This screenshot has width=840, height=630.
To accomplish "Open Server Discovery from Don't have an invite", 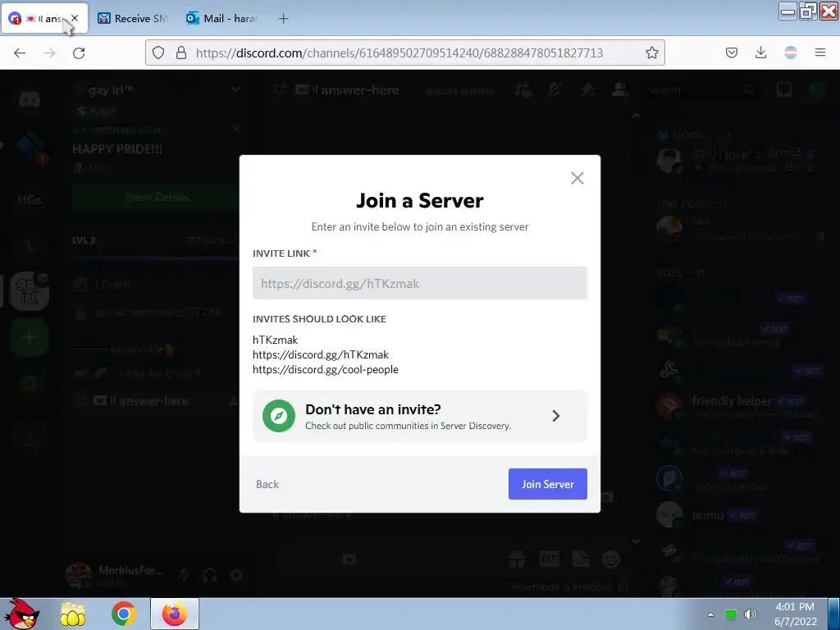I will (x=419, y=416).
